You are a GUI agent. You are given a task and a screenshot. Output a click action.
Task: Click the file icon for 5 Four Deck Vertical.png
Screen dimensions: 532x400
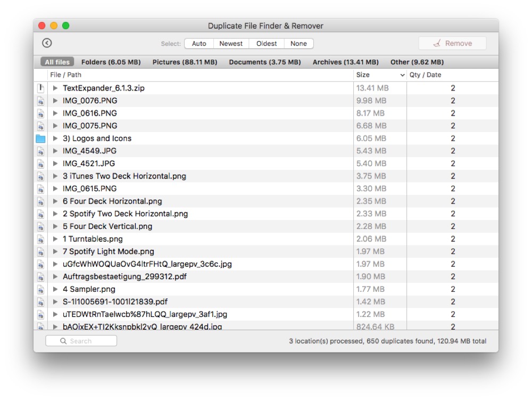tap(41, 226)
